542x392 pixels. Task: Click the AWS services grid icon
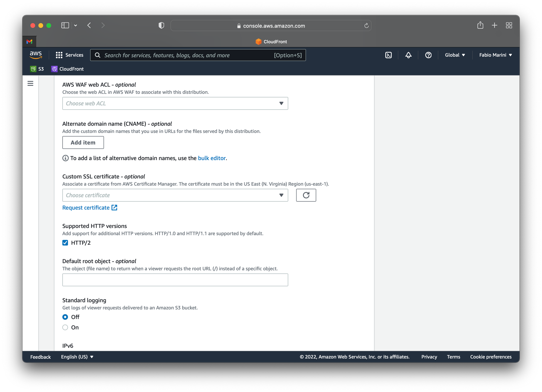[59, 55]
